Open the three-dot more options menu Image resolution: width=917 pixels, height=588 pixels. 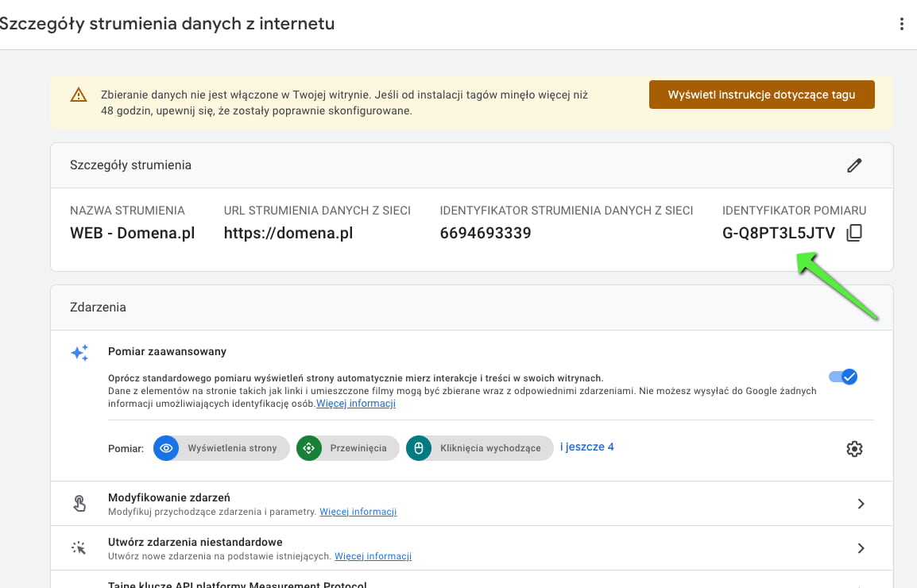(x=901, y=24)
